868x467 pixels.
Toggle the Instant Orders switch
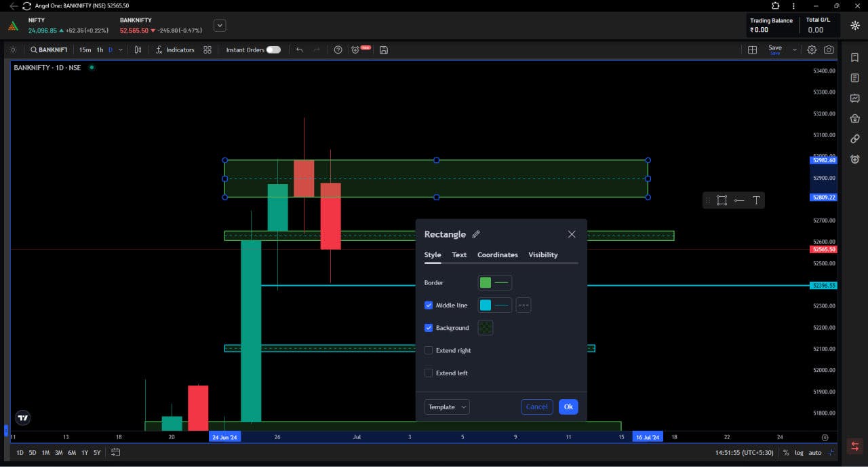273,50
